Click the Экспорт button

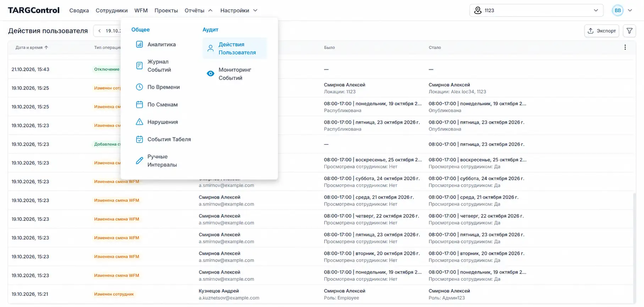(x=601, y=31)
